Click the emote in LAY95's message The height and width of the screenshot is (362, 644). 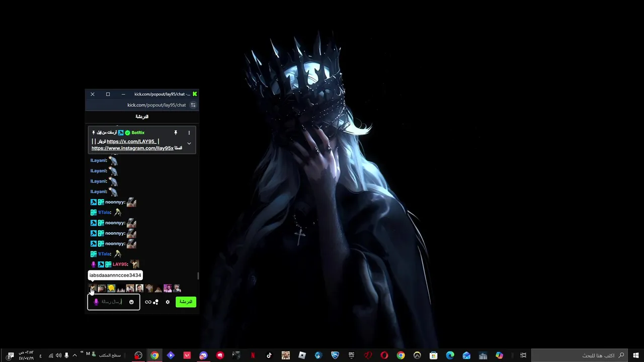point(134,264)
